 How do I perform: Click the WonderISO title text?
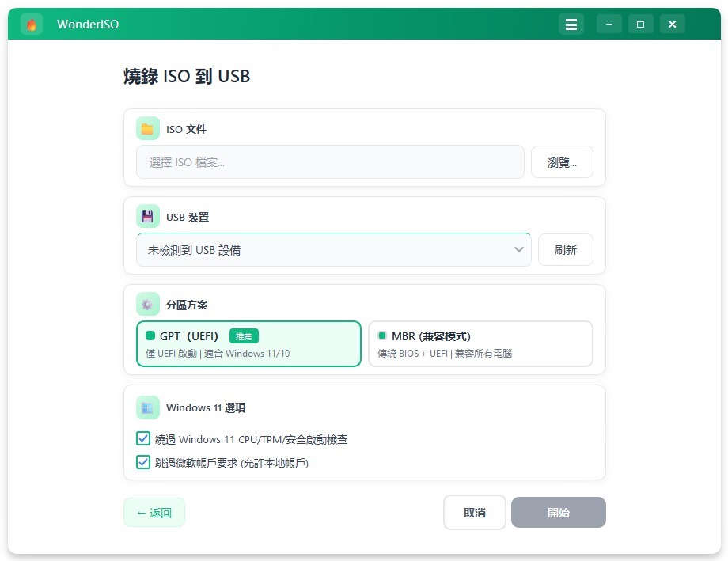click(88, 25)
